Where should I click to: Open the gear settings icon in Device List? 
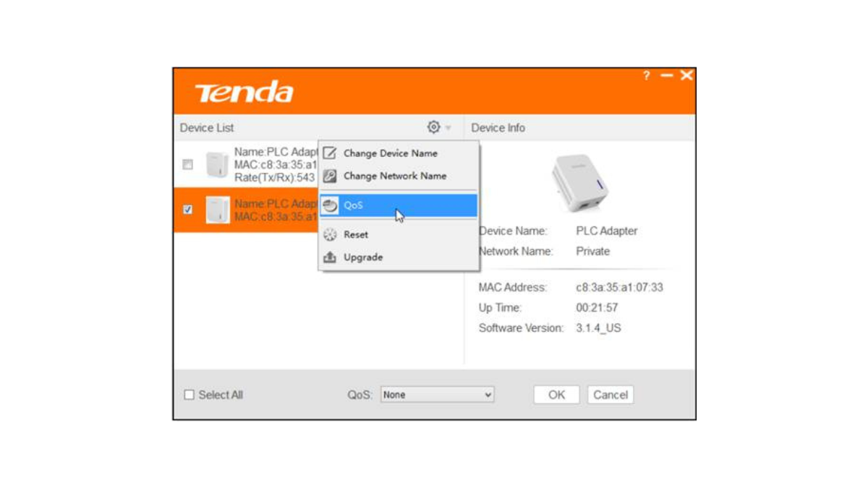click(433, 127)
